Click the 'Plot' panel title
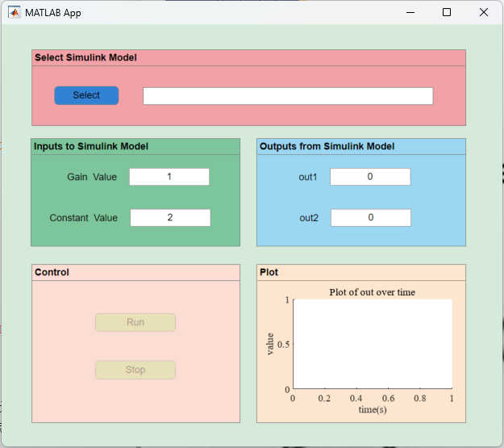This screenshot has width=504, height=448. pos(269,272)
